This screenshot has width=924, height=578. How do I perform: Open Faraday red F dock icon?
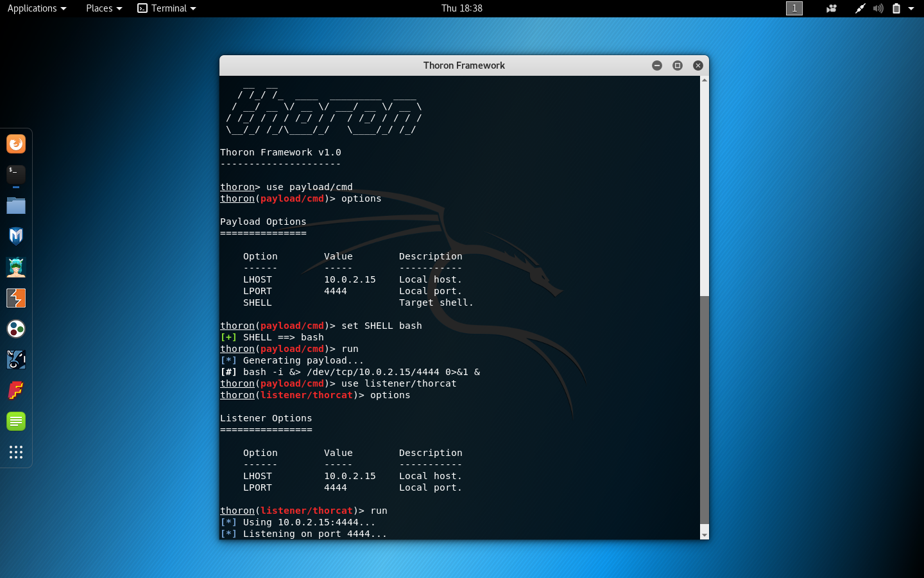[16, 390]
